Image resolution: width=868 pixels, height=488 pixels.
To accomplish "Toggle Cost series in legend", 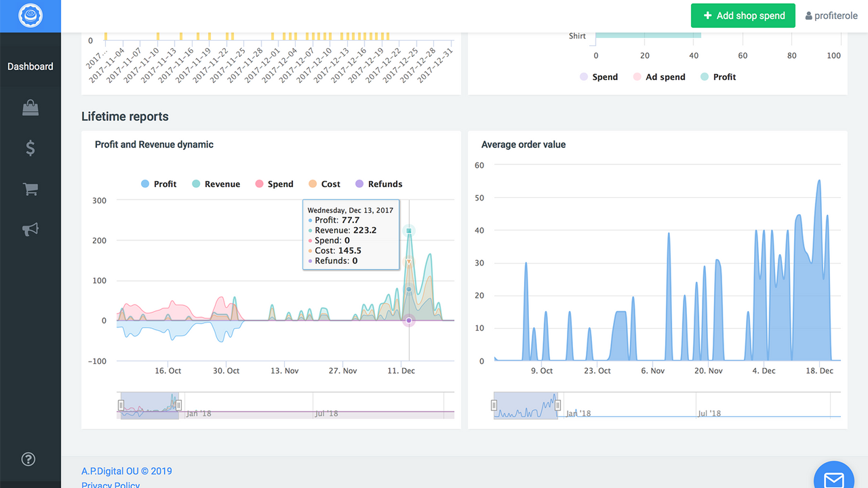I will pyautogui.click(x=324, y=184).
